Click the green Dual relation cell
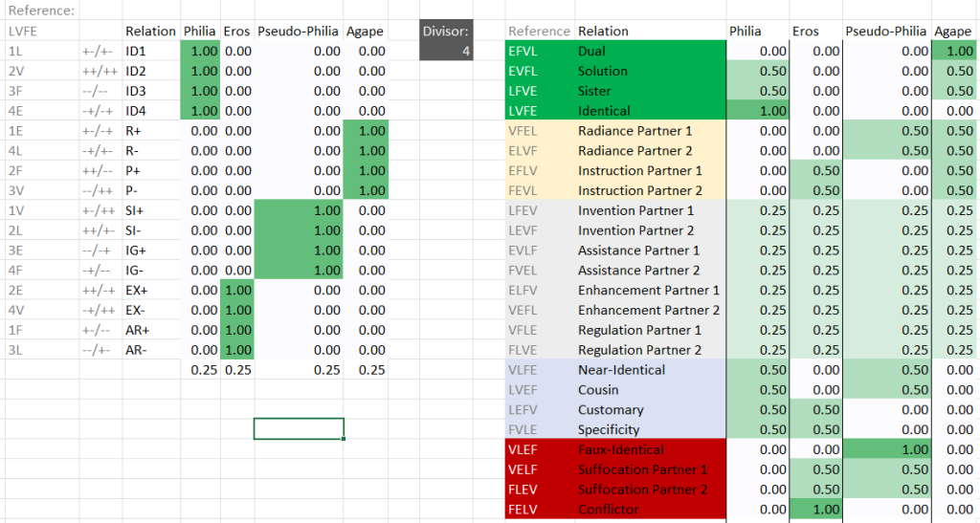Screen dimensions: 980x523 pos(650,52)
